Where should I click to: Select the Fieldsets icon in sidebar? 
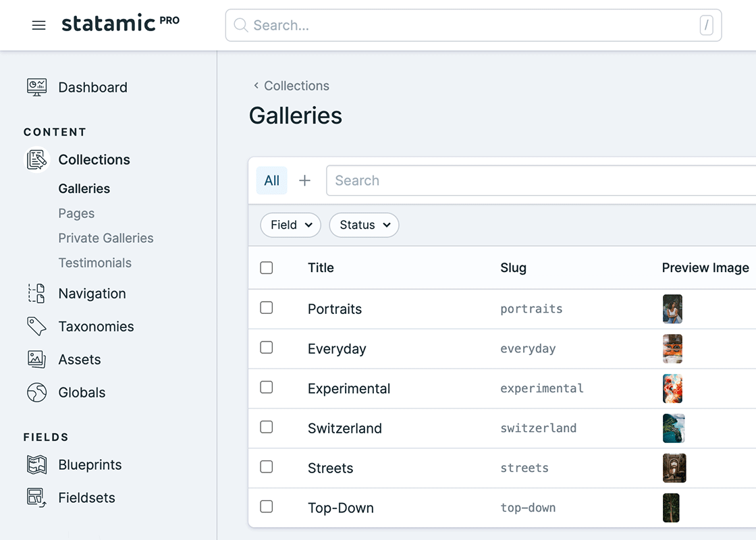(37, 497)
